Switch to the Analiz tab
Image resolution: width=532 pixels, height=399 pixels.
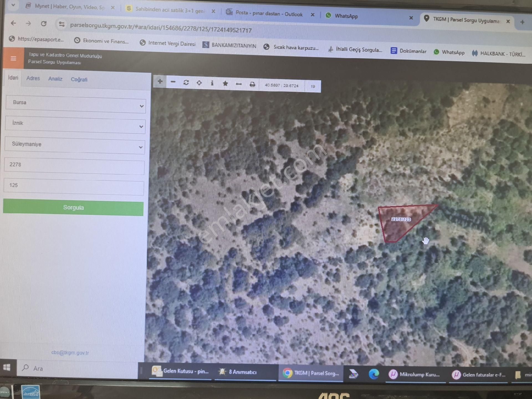pyautogui.click(x=55, y=79)
